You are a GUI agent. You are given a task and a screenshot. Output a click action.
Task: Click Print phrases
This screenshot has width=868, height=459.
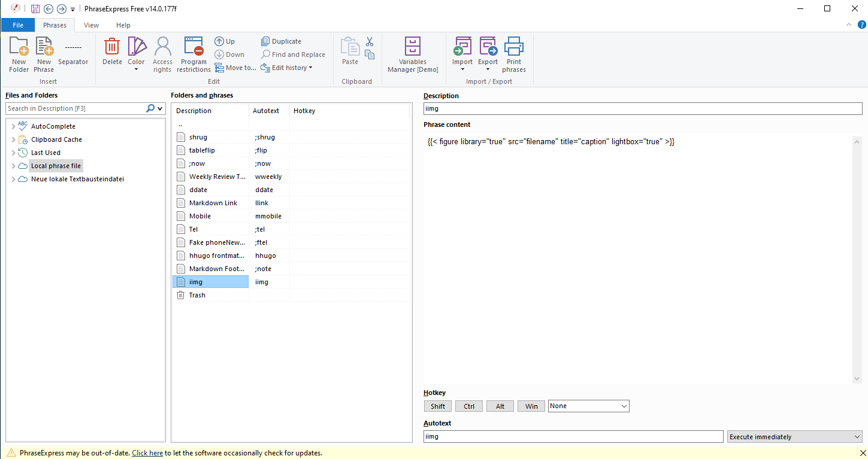(x=514, y=54)
